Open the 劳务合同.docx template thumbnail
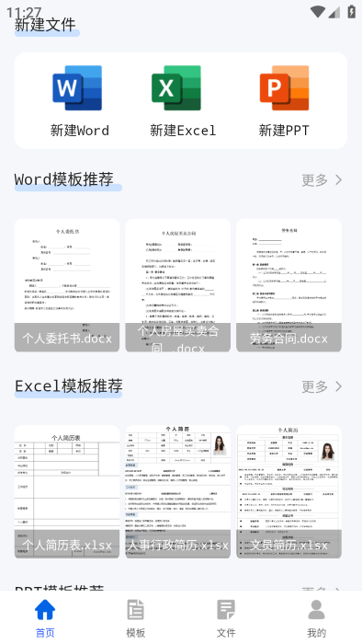This screenshot has height=644, width=362. [x=289, y=285]
